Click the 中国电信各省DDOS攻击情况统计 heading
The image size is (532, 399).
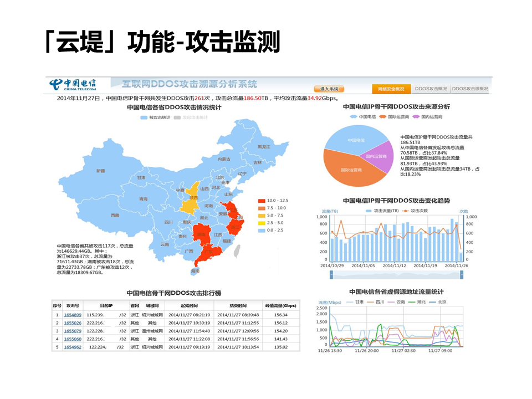tap(174, 107)
